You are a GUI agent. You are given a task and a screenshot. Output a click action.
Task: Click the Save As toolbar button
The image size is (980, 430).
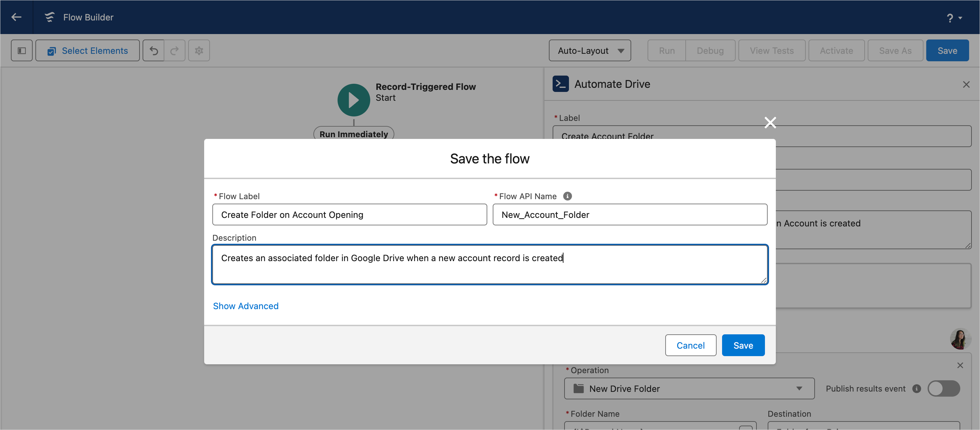(x=895, y=51)
